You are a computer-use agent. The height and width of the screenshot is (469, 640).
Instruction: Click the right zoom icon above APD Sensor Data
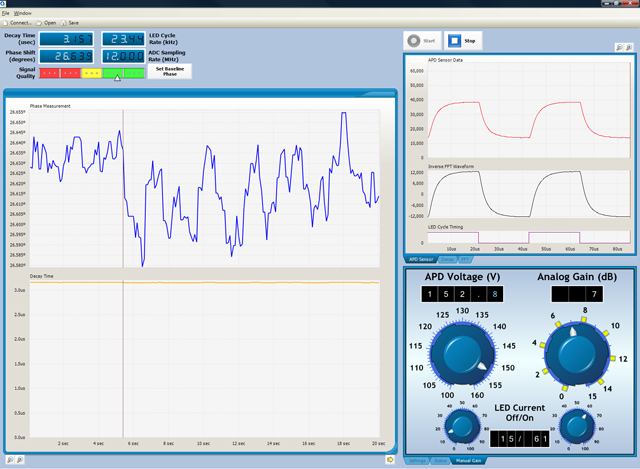628,47
